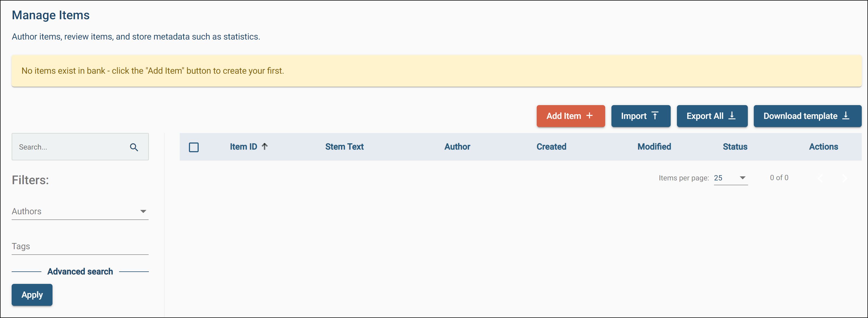Check the select-all checkbox in table header

coord(194,147)
